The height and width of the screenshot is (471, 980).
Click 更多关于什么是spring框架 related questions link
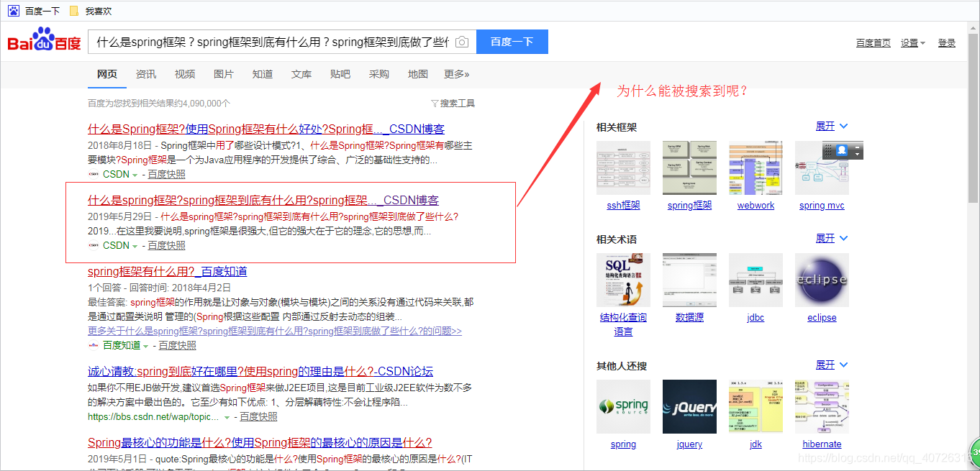pos(275,331)
